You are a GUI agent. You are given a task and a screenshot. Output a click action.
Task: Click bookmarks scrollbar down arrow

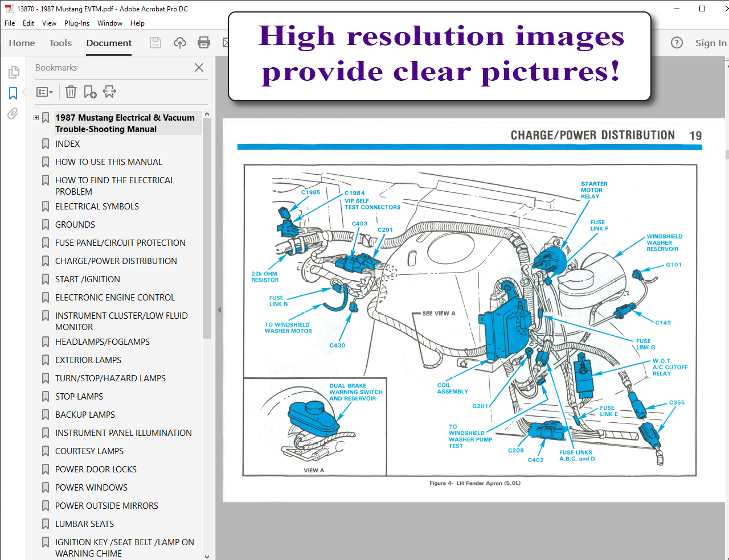(x=207, y=556)
